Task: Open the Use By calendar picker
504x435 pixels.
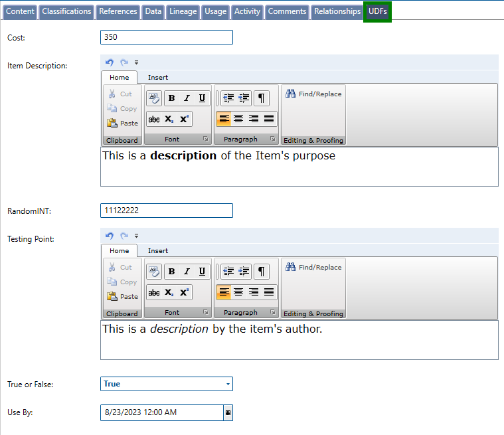Action: point(228,412)
